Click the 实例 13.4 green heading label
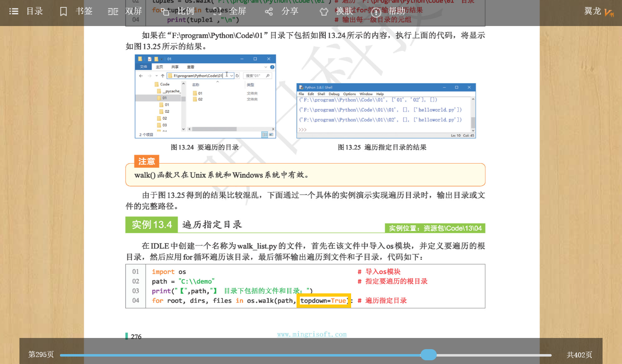 tap(151, 225)
